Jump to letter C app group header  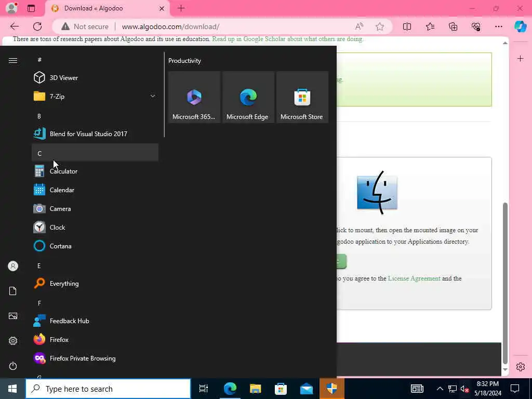coord(95,152)
